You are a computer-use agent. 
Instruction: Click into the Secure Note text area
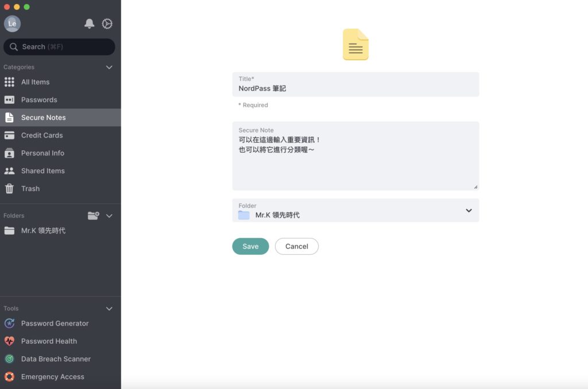[355, 156]
